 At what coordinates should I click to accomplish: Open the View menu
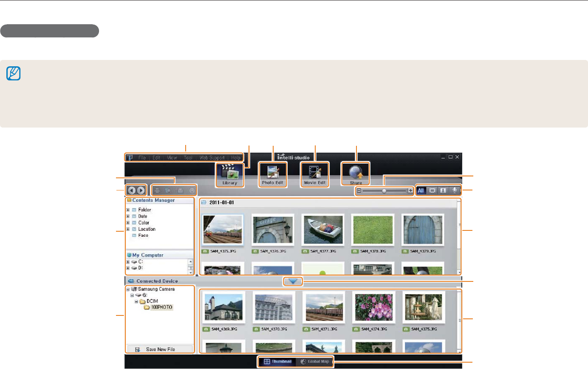point(172,157)
